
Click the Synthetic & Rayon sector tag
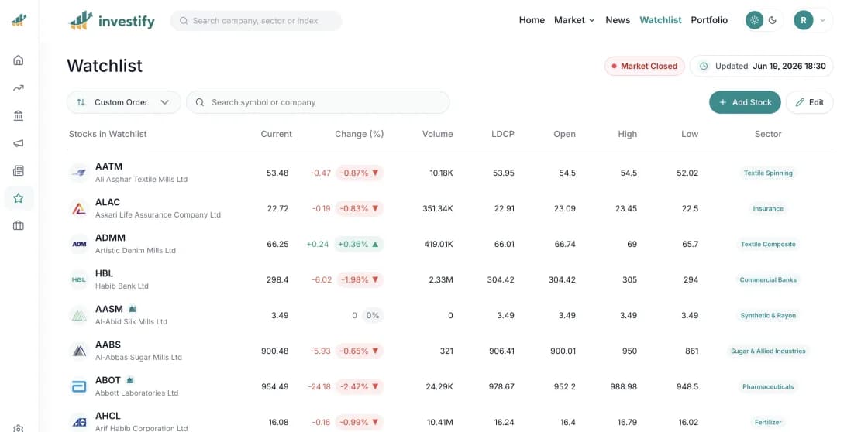[768, 315]
